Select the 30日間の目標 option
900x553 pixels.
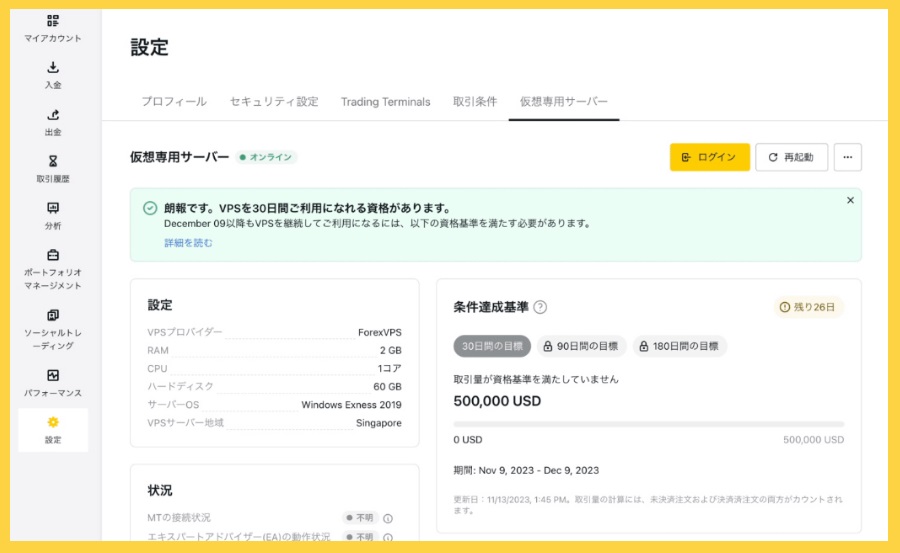point(492,346)
